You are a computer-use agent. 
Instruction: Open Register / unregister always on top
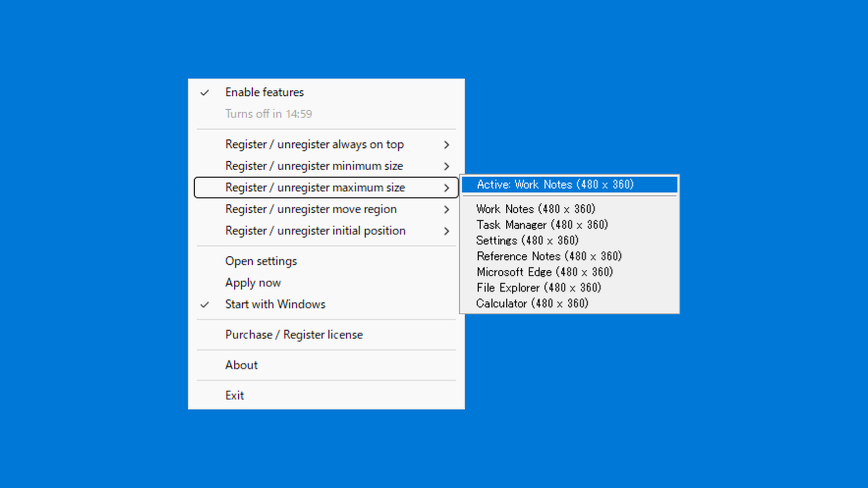[326, 145]
